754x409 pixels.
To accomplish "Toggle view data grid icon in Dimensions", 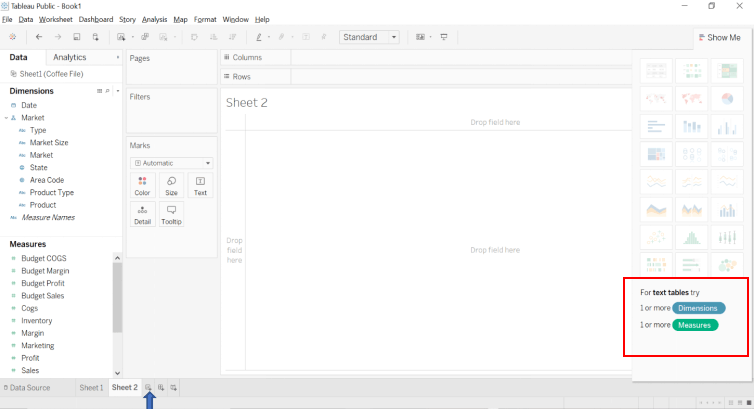I will coord(100,91).
